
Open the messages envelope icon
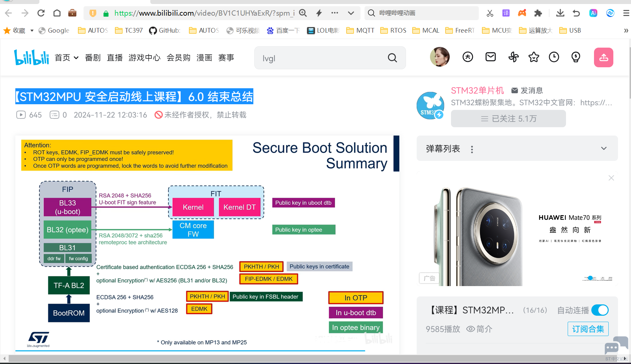[x=490, y=57]
